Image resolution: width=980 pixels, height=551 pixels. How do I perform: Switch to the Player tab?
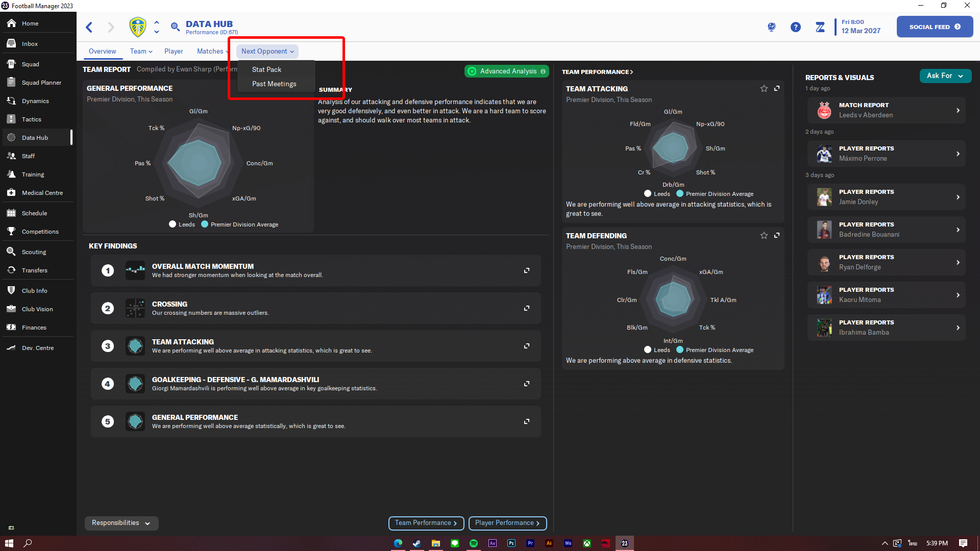(x=174, y=52)
